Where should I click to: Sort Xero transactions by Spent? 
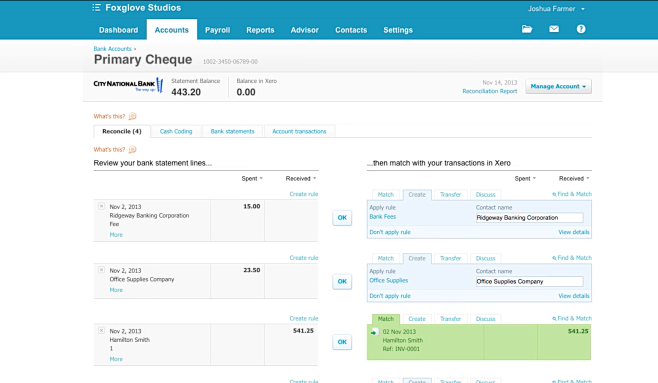tap(525, 178)
